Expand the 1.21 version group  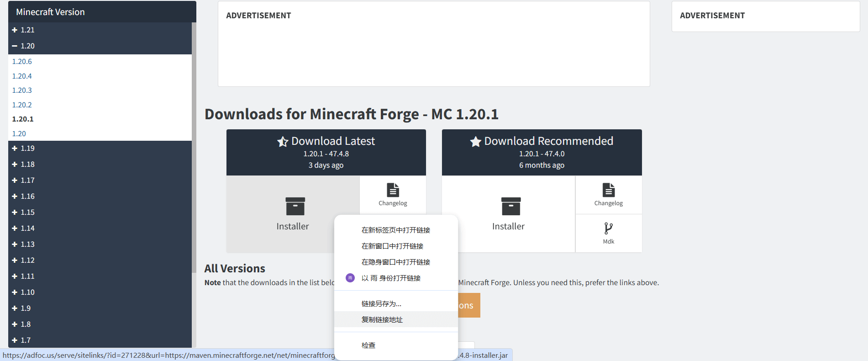[15, 30]
